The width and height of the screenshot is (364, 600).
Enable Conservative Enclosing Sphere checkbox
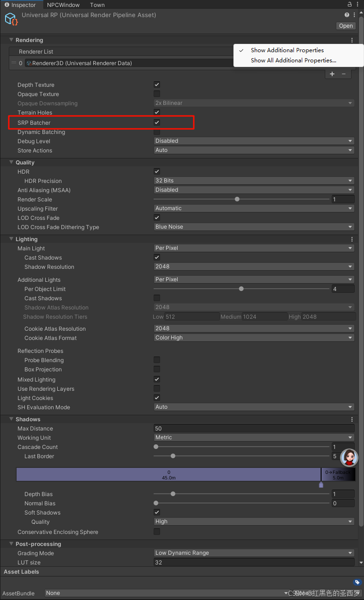(157, 532)
